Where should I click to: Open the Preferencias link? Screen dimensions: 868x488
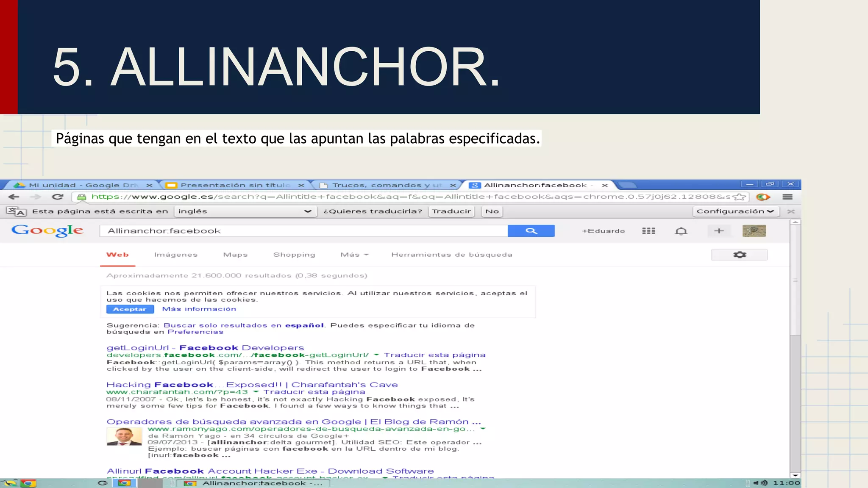click(x=195, y=332)
